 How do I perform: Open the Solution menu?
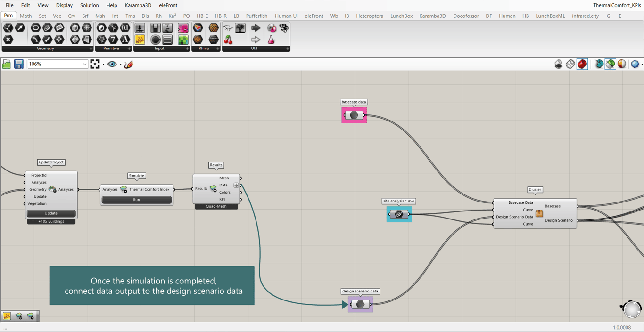(89, 5)
